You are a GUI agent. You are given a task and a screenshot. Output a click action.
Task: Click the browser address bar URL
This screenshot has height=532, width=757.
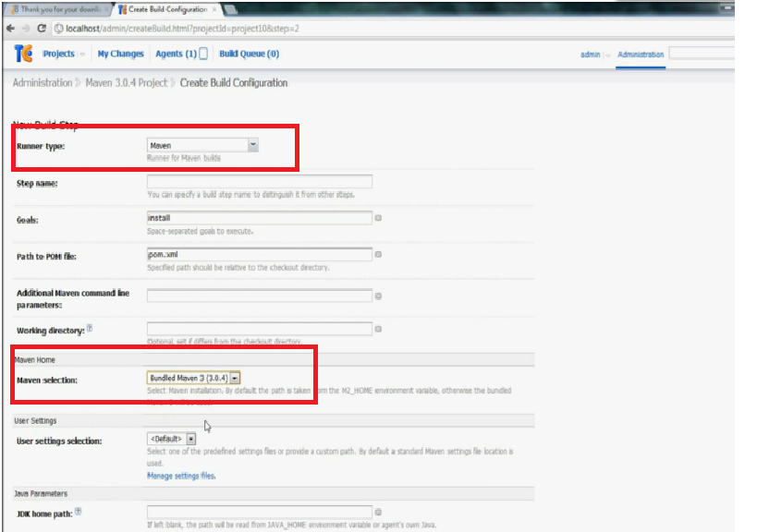[182, 29]
